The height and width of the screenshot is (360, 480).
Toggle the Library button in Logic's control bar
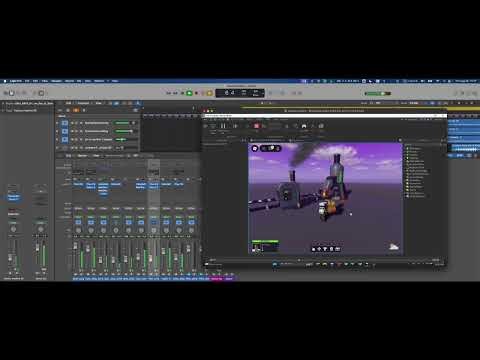point(5,93)
